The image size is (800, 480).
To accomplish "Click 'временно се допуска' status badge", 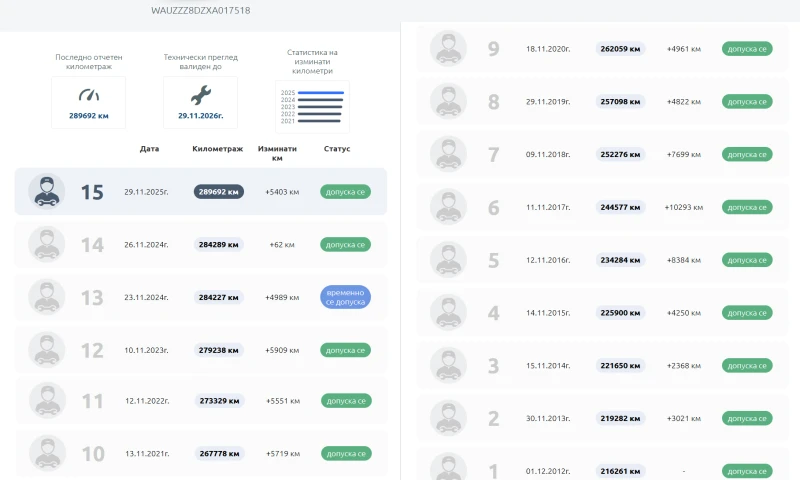I will point(345,297).
